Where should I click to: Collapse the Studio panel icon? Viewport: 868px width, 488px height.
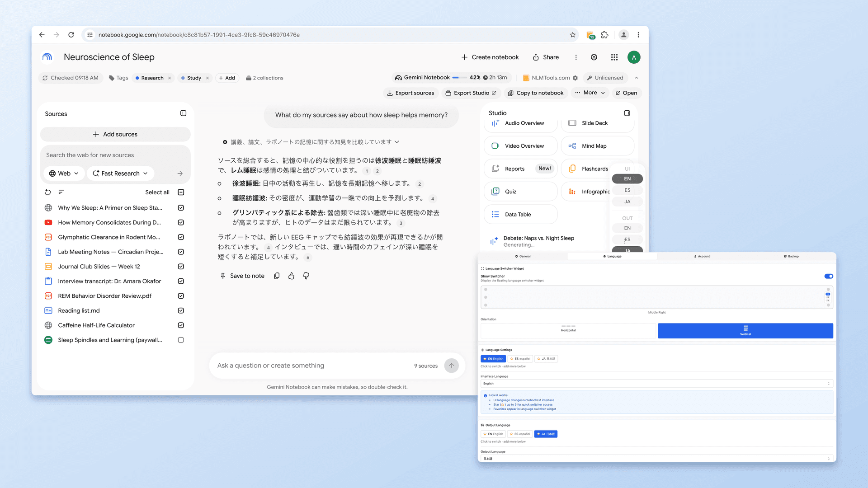(627, 113)
